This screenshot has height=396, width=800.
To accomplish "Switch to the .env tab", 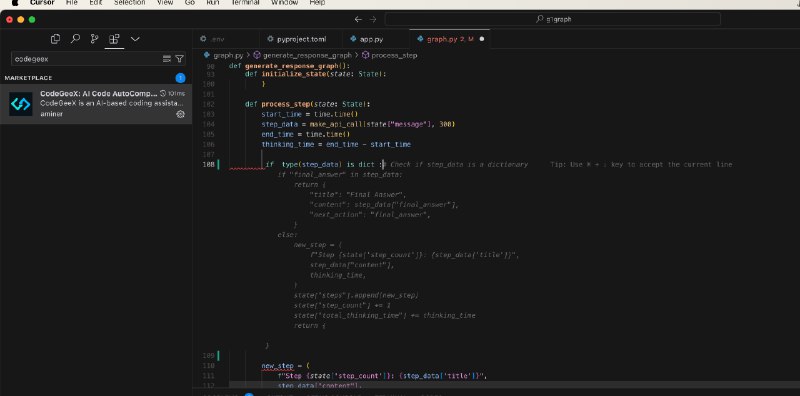I will point(226,39).
